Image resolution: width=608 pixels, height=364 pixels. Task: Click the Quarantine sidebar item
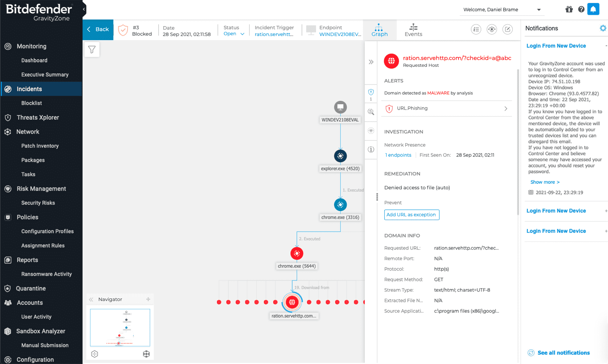(31, 288)
